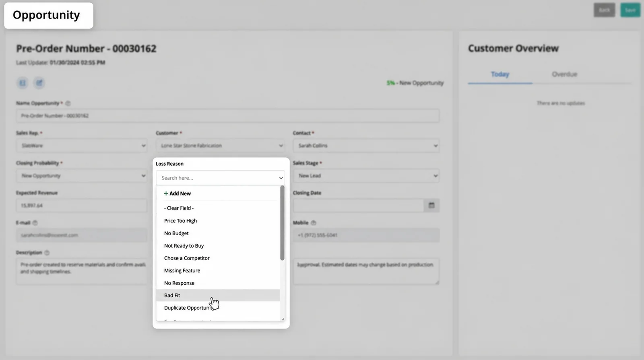Click the info icon beside Description label
Screen dimensions: 644x360
tap(47, 253)
